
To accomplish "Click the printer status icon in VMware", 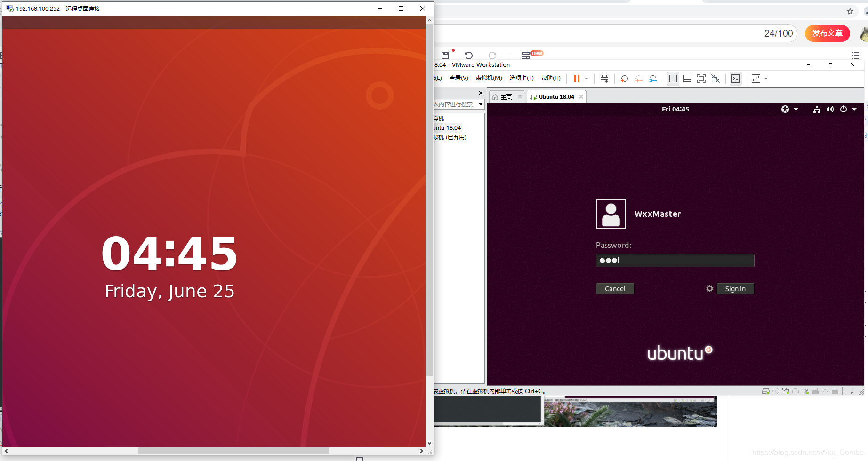I will coord(796,391).
